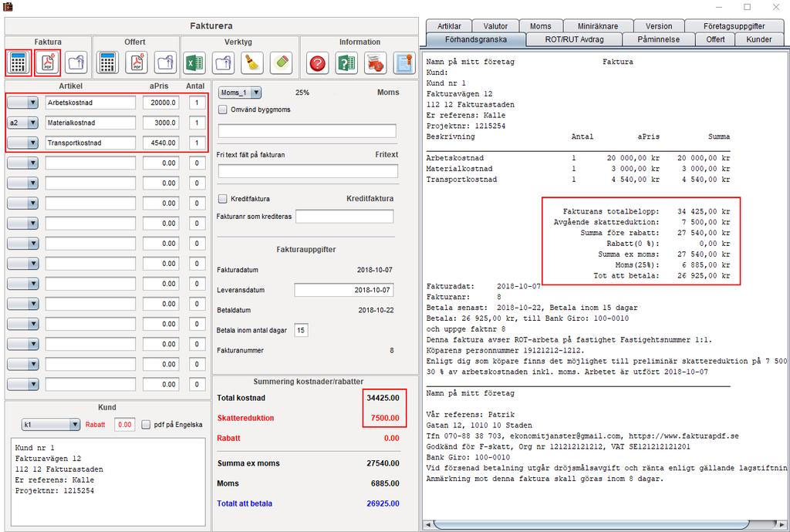Click the Kund address text area

click(x=108, y=482)
